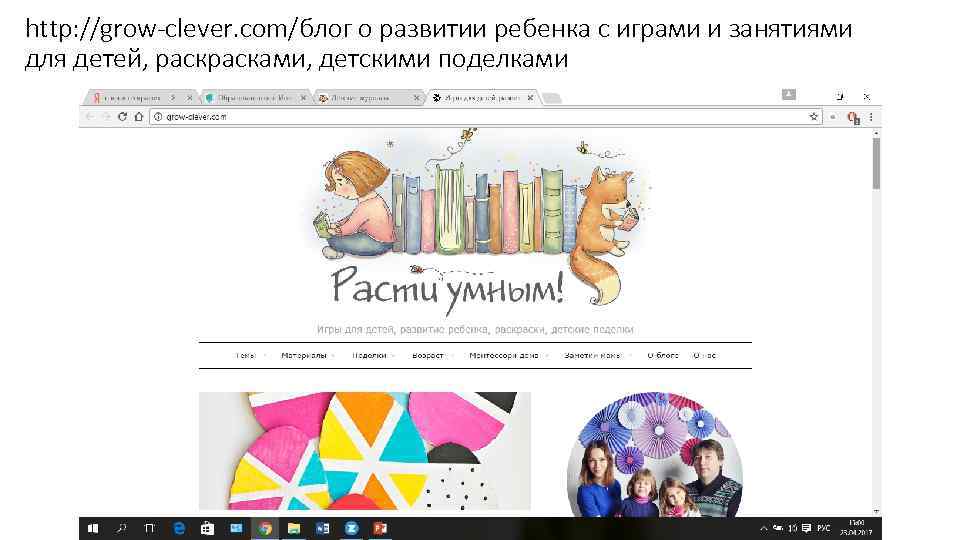Click the scrollbar up arrow

pos(876,132)
